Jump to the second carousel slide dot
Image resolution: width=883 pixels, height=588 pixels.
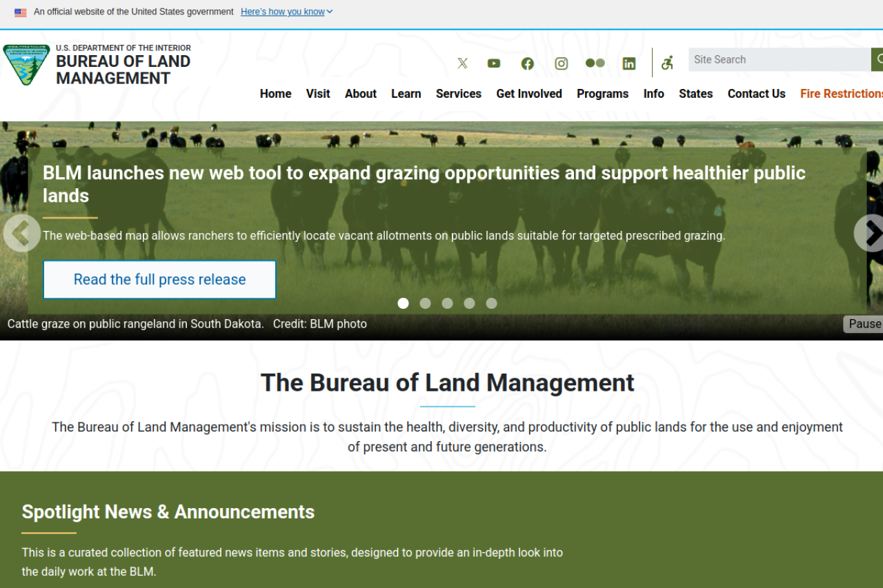[426, 303]
